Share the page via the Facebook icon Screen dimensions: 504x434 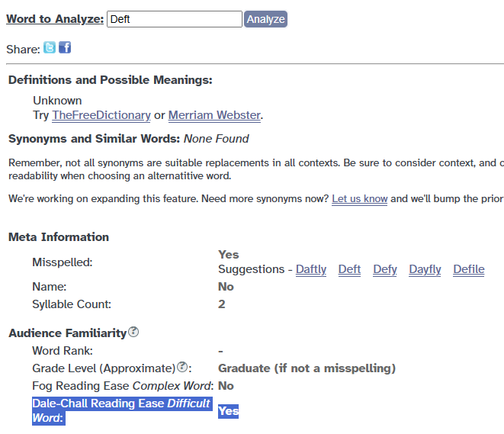coord(65,47)
